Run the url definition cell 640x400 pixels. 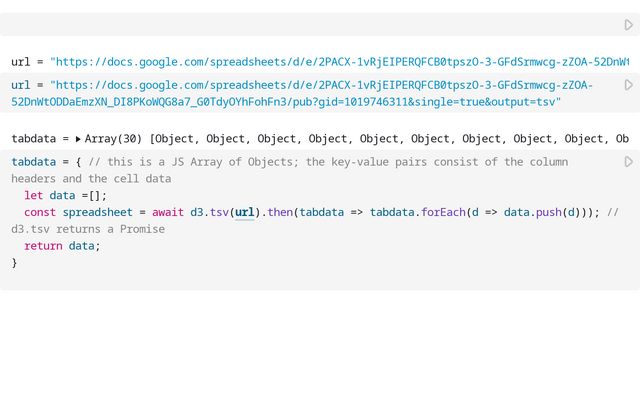coord(628,86)
